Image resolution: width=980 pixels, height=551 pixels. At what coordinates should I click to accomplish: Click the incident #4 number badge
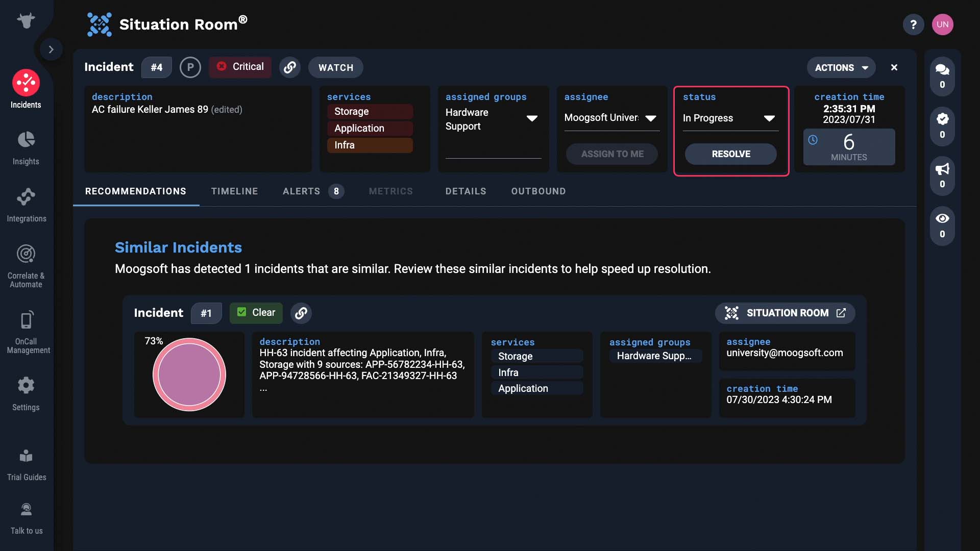[x=156, y=67]
